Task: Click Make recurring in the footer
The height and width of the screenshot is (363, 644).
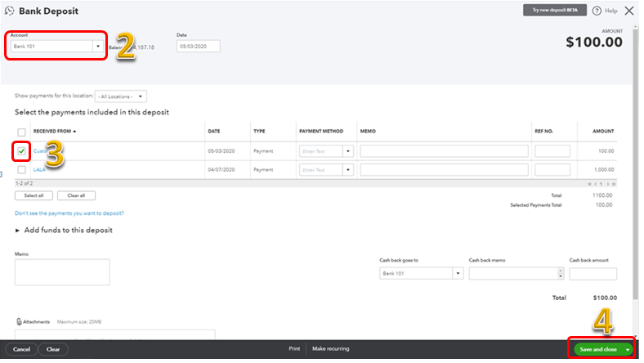Action: [x=331, y=349]
